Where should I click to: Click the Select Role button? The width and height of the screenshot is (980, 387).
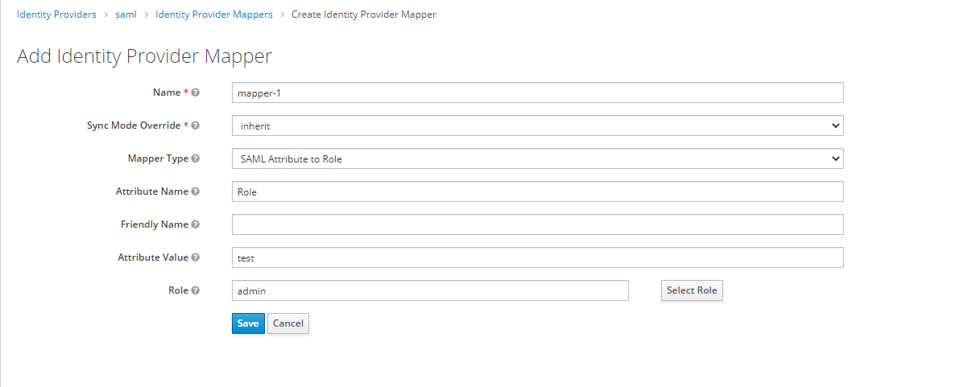pyautogui.click(x=692, y=290)
